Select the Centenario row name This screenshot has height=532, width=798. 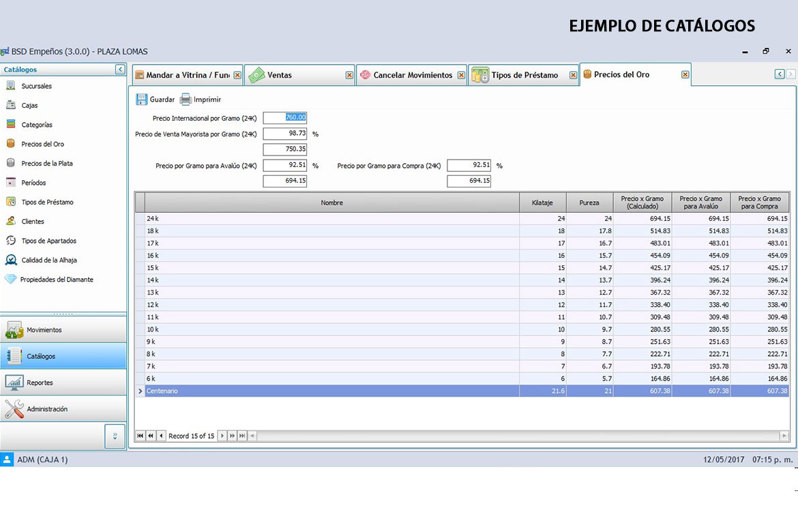coord(162,391)
